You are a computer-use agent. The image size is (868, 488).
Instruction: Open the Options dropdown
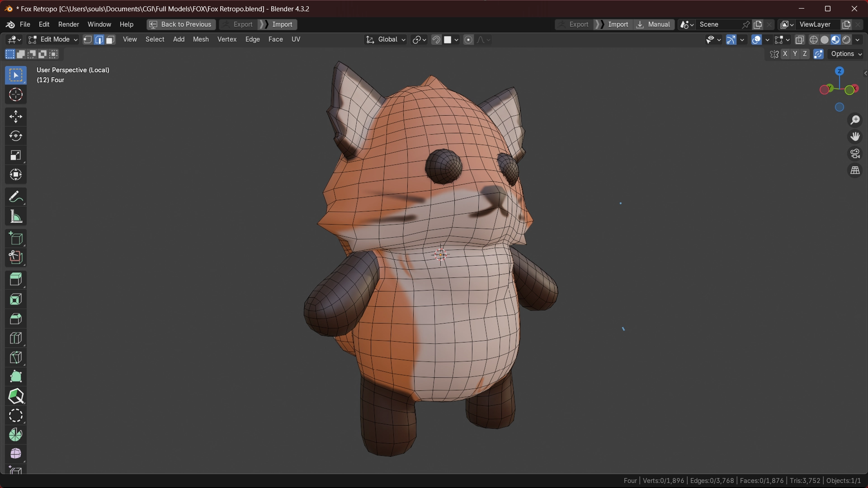(x=846, y=54)
